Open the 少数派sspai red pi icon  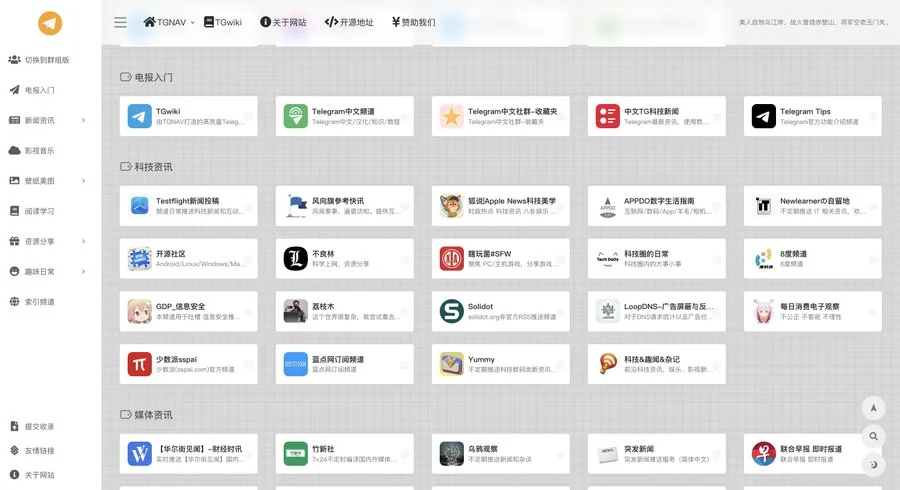coord(139,364)
